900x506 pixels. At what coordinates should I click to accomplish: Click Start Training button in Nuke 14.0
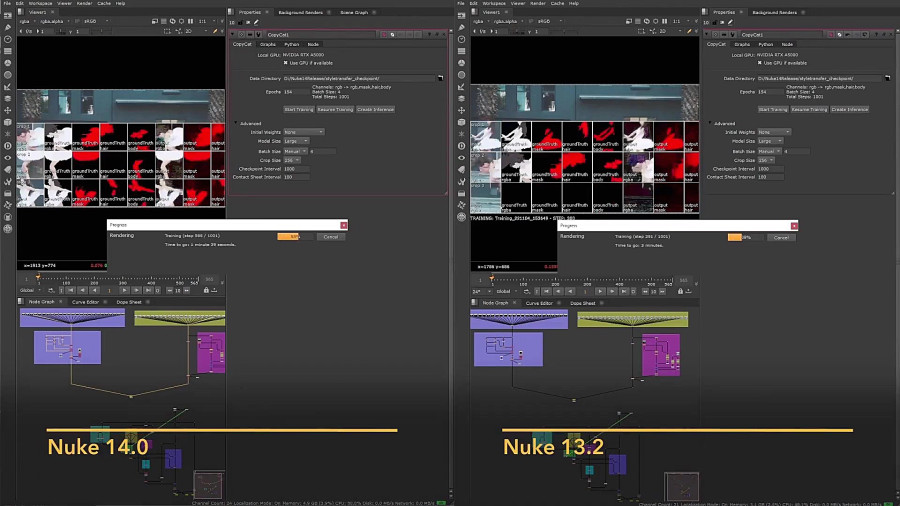point(298,109)
